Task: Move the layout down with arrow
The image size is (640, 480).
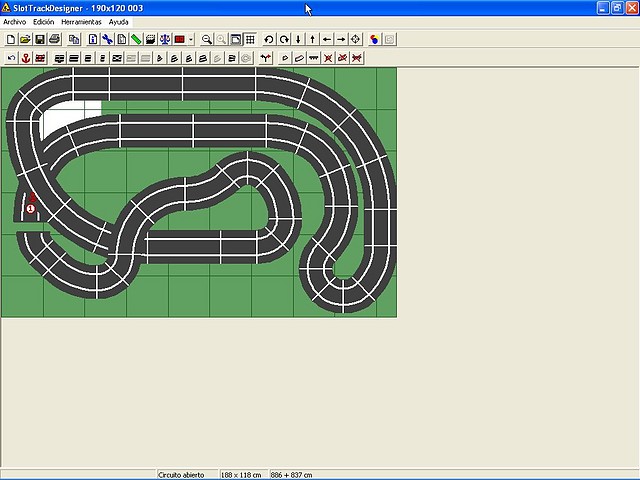Action: 298,39
